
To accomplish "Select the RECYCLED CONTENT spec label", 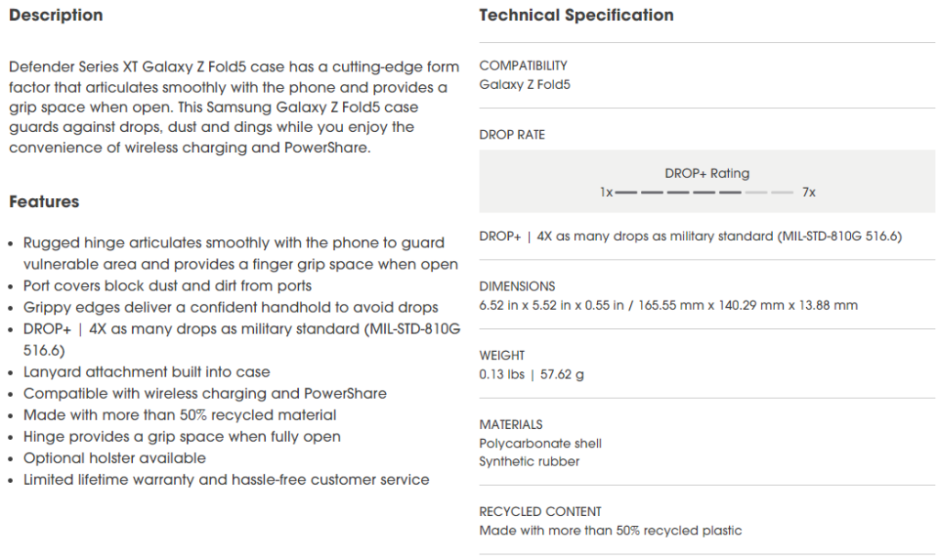I will [540, 511].
